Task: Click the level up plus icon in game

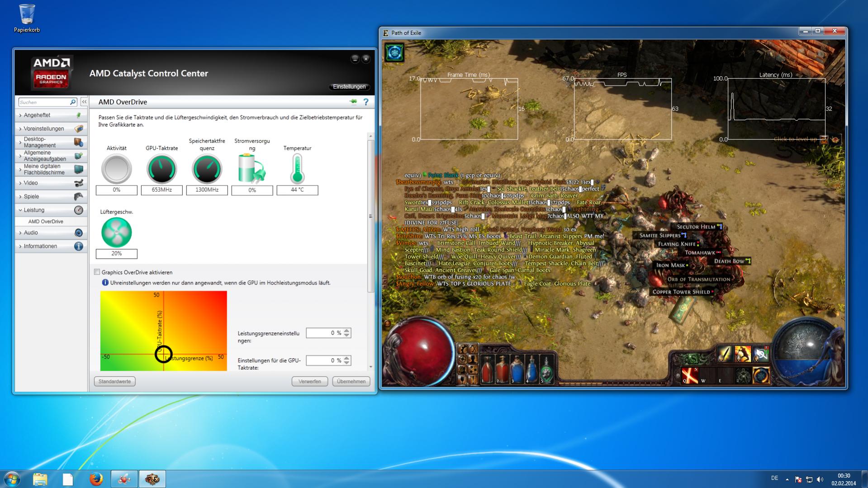Action: 824,139
